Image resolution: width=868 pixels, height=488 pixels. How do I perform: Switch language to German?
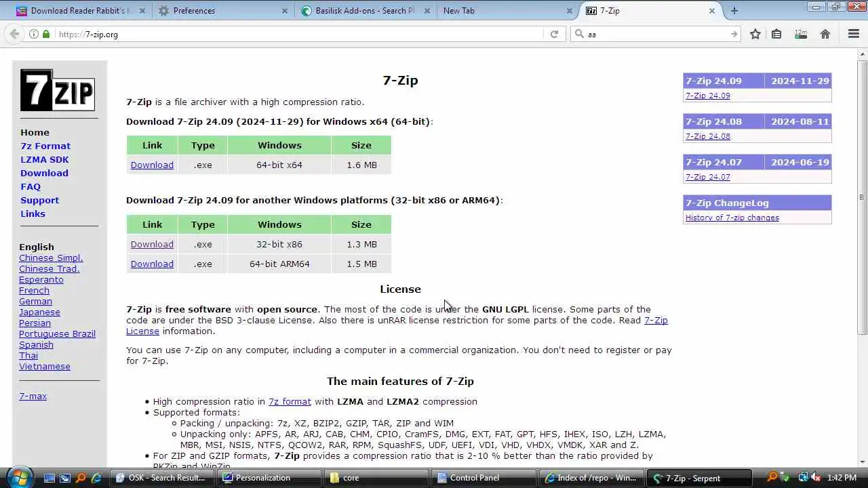(35, 301)
